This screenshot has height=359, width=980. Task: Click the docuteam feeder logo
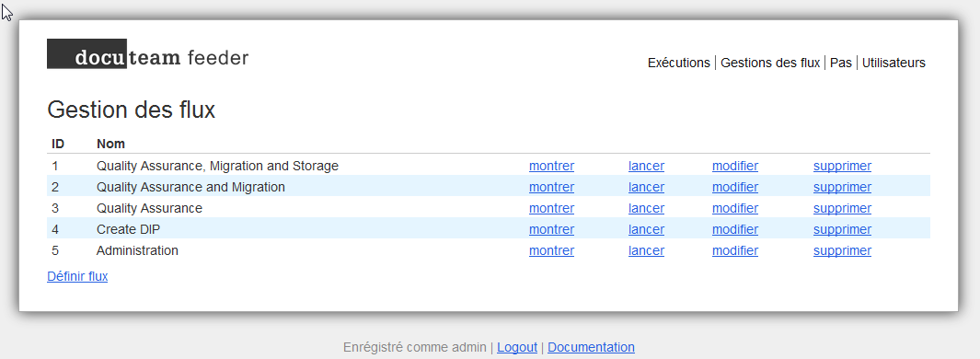(x=147, y=54)
